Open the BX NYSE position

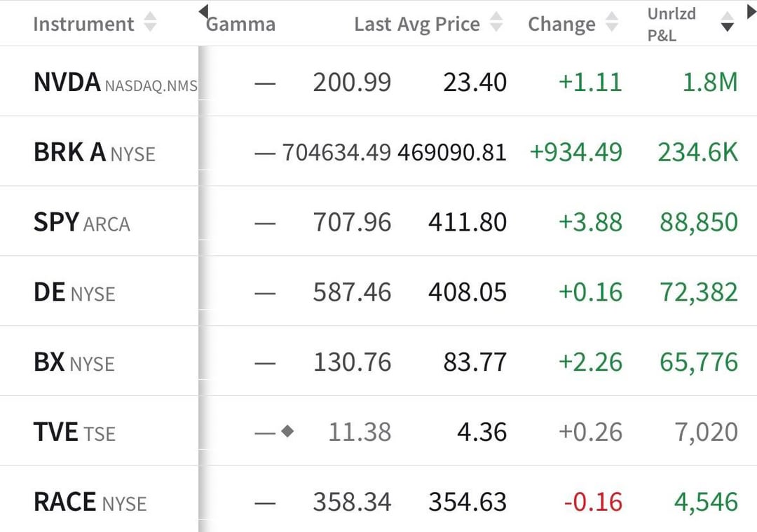tap(74, 362)
